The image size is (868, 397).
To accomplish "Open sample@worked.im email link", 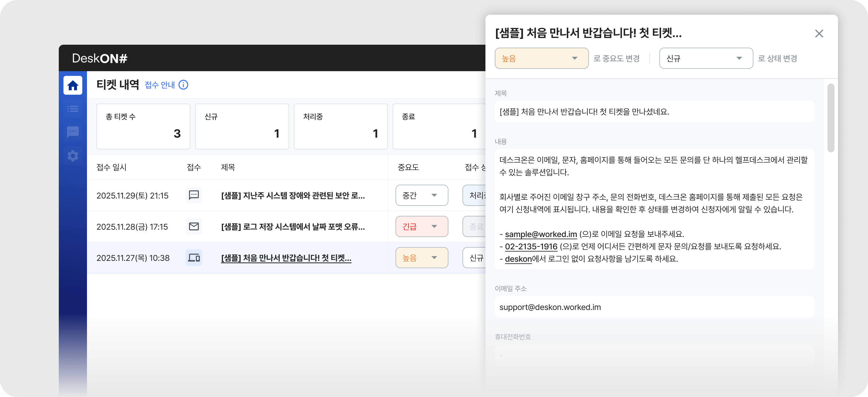I will pyautogui.click(x=540, y=234).
